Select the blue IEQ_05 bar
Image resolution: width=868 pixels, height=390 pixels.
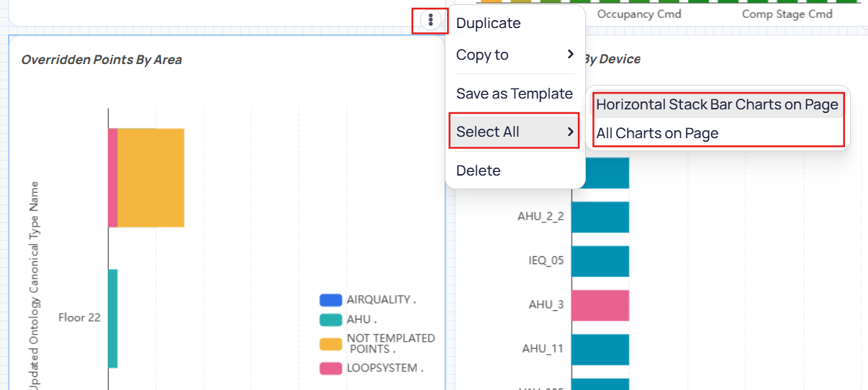(x=600, y=261)
